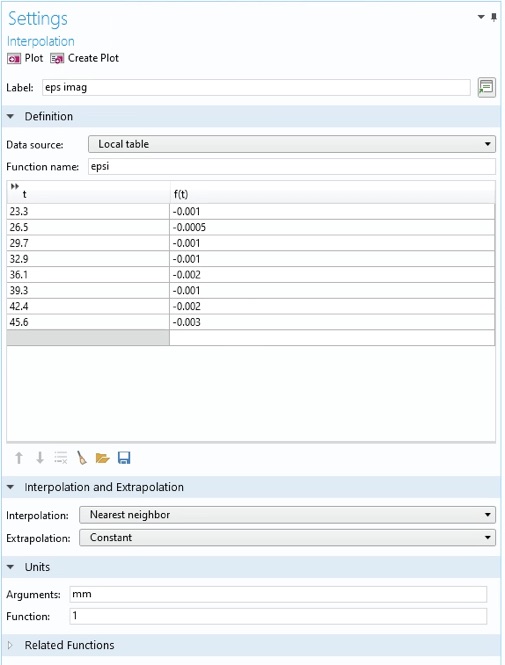This screenshot has width=505, height=665.
Task: Click the Function name field epsi
Action: [292, 166]
